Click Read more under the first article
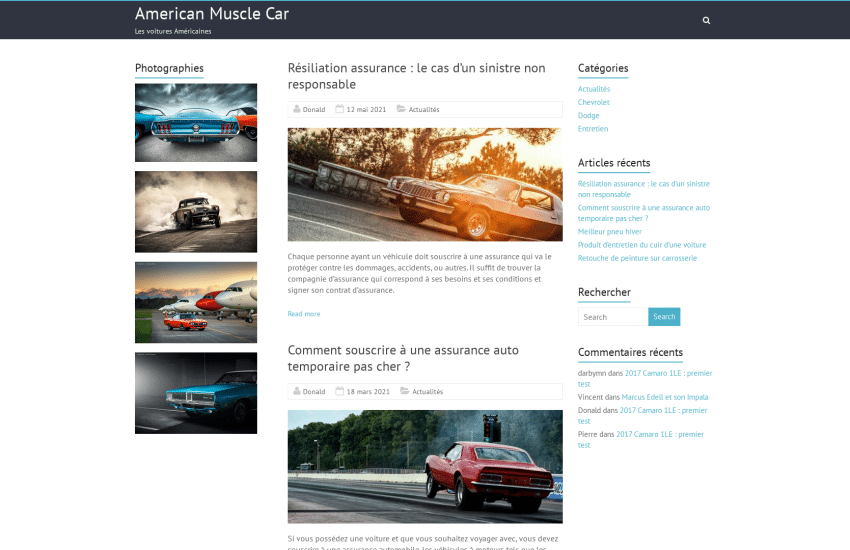Screen dimensions: 850x550 304,314
